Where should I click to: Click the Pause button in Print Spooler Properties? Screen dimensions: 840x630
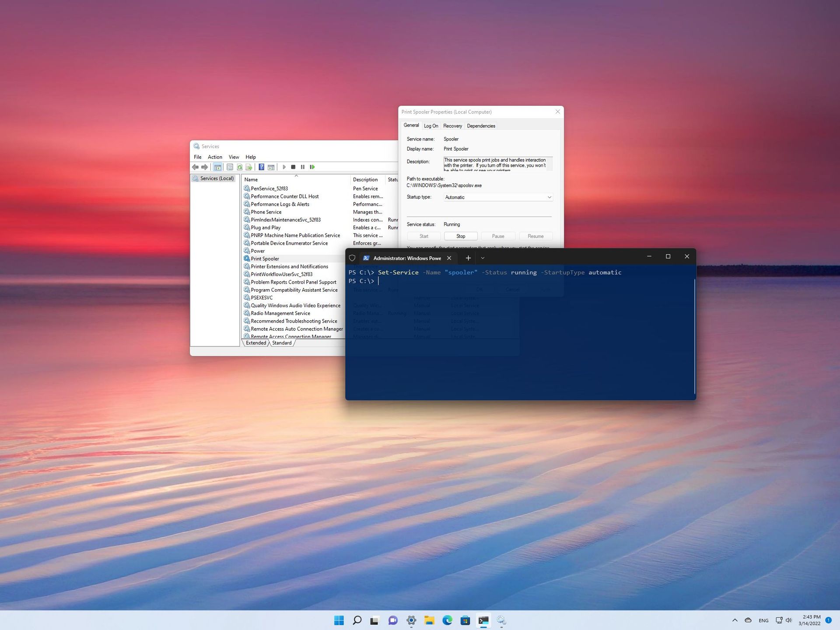(498, 236)
